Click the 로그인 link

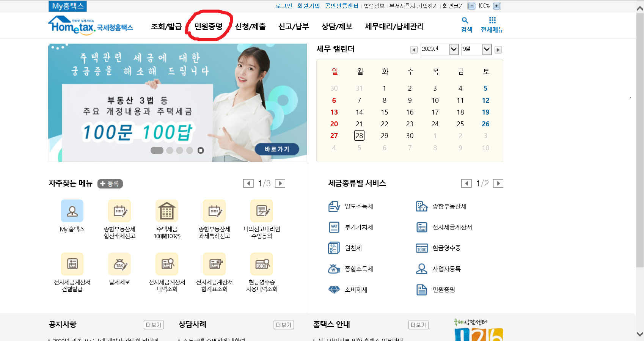point(284,6)
